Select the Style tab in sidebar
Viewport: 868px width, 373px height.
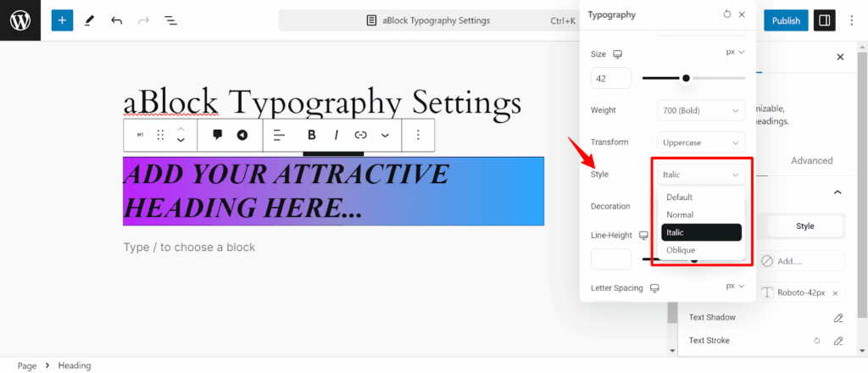(805, 226)
